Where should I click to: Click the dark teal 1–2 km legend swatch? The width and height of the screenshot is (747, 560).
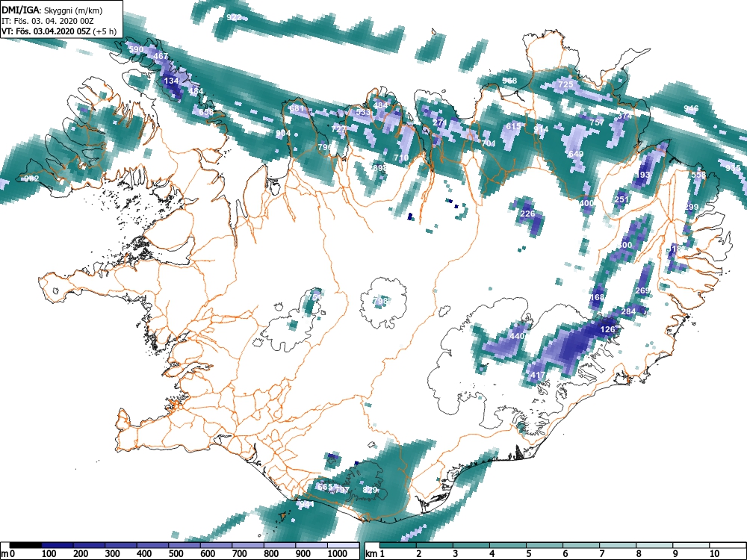[x=398, y=545]
